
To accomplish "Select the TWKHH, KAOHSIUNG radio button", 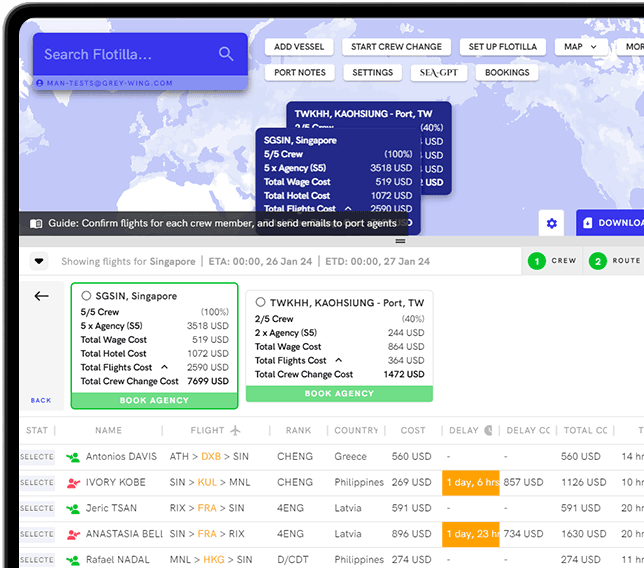I will point(260,302).
